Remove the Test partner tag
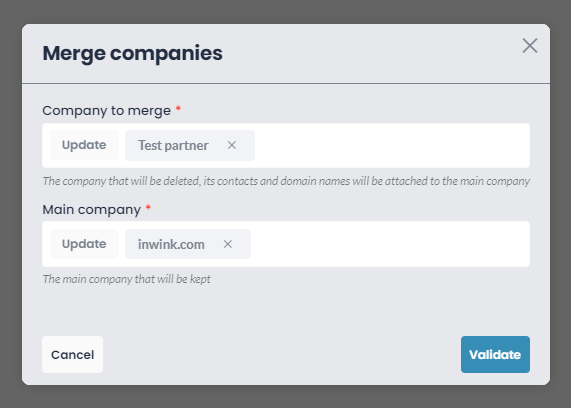This screenshot has height=408, width=571. pyautogui.click(x=232, y=145)
